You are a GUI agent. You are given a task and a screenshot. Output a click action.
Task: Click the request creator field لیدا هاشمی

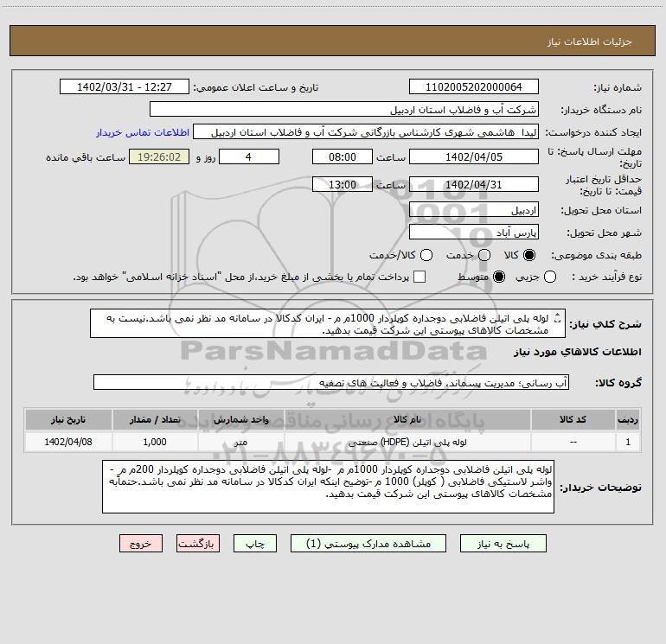[x=366, y=132]
